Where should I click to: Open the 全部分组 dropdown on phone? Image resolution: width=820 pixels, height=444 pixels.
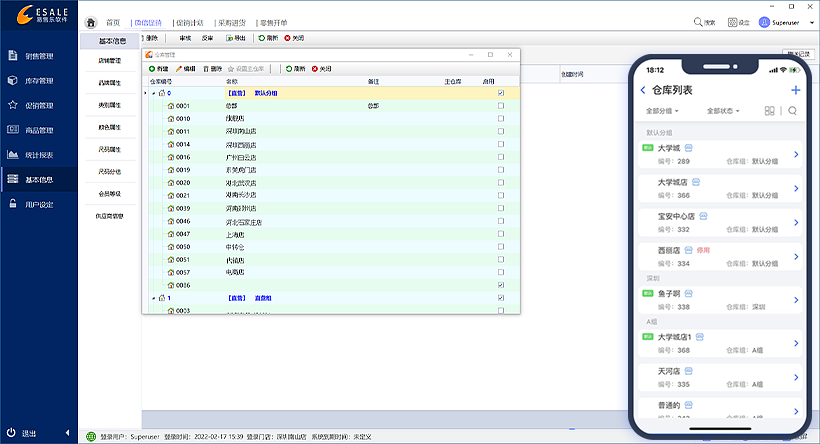tap(664, 111)
